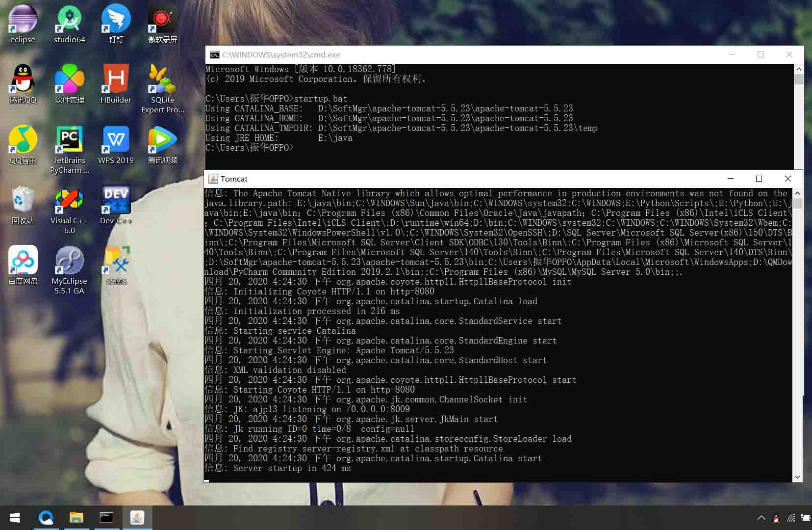The height and width of the screenshot is (530, 812).
Task: Close the cmd.exe window
Action: (789, 54)
